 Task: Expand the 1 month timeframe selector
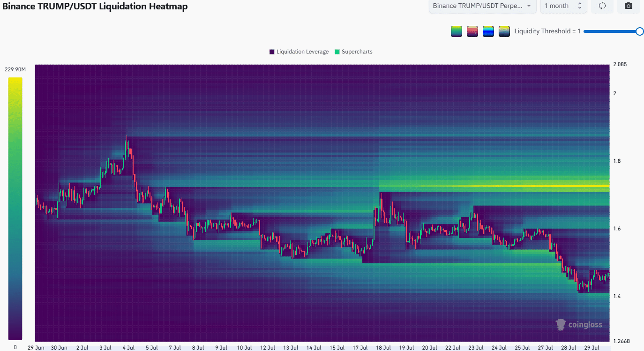tap(563, 6)
